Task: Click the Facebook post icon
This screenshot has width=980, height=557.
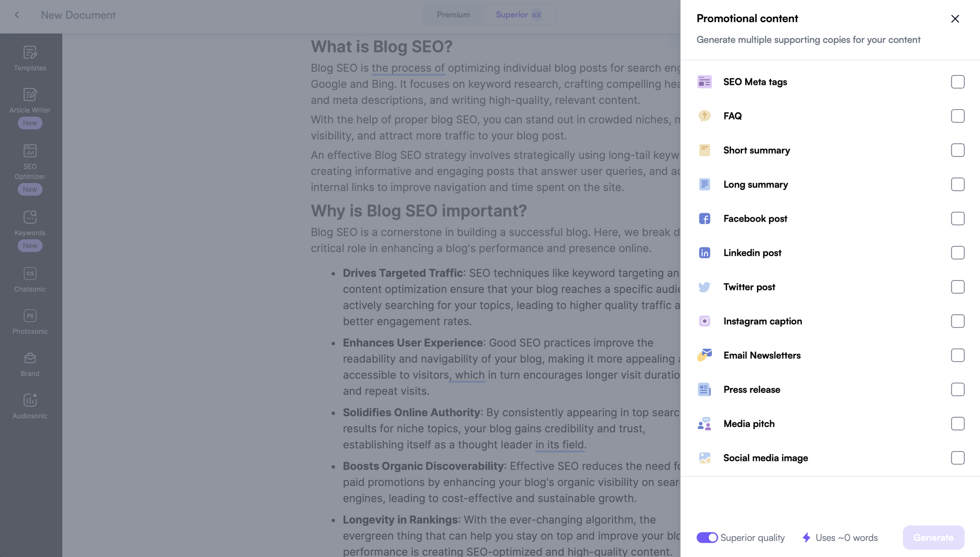Action: point(705,218)
